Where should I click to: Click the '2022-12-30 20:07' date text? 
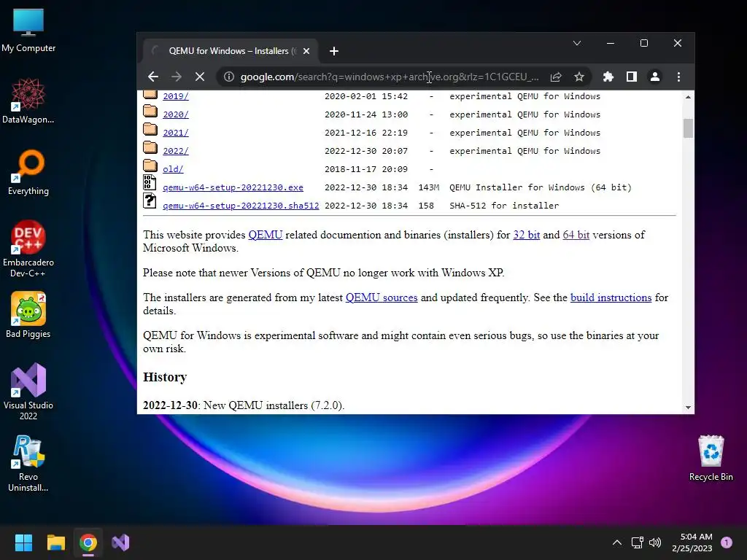pyautogui.click(x=366, y=151)
